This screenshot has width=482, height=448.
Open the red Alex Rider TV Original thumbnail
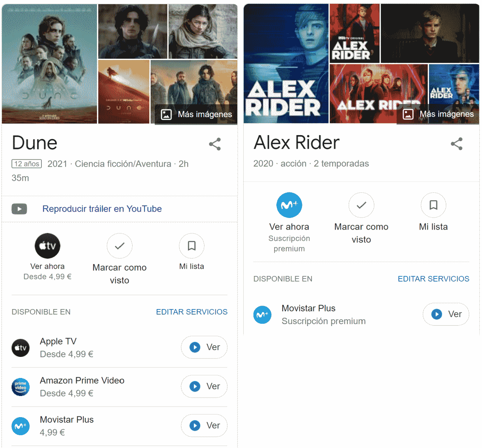(x=355, y=34)
